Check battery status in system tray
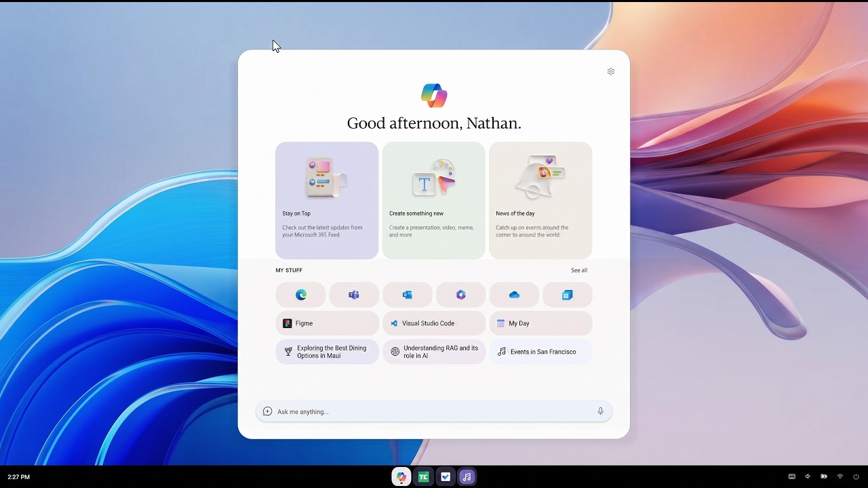This screenshot has height=488, width=868. (824, 476)
